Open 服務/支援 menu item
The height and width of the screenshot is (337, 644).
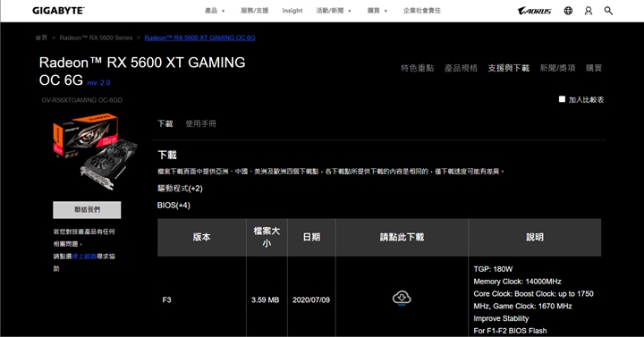(255, 11)
